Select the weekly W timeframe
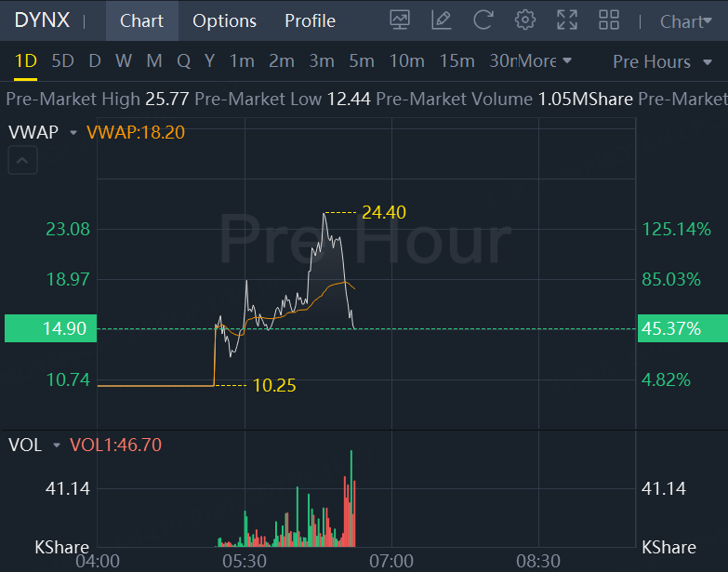Viewport: 728px width, 572px height. [124, 60]
